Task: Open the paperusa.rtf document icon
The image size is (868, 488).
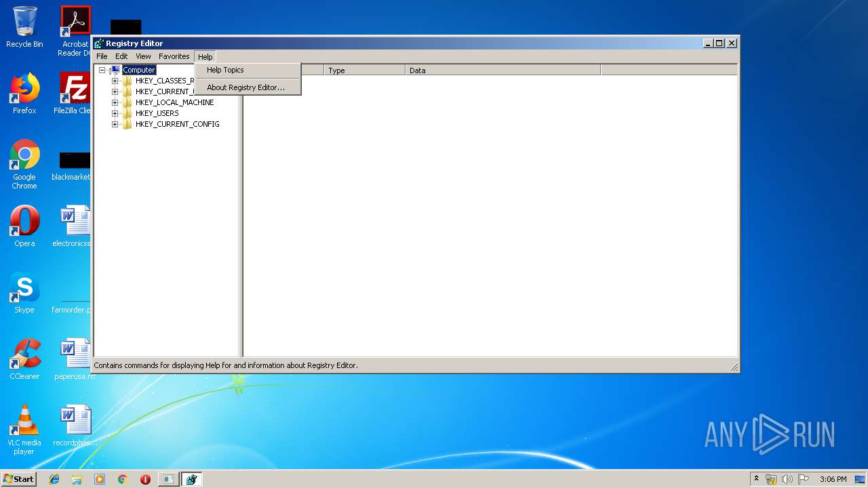Action: (x=75, y=359)
